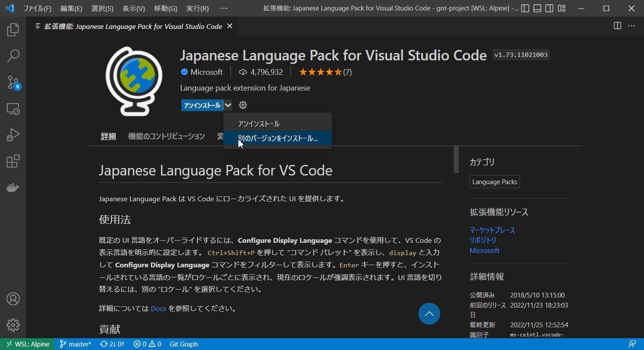Open the Remote Explorer icon

[13, 109]
